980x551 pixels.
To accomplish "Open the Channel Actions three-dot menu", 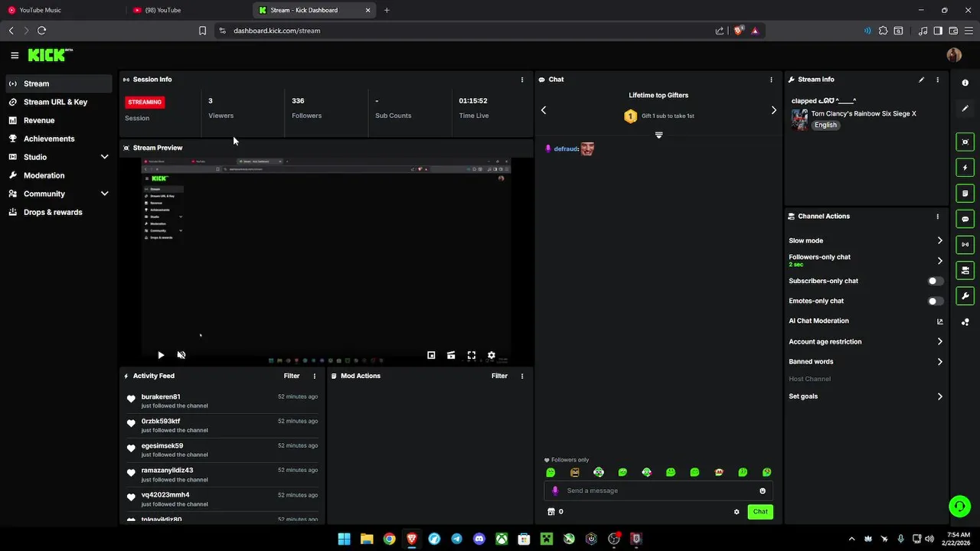I will [937, 217].
